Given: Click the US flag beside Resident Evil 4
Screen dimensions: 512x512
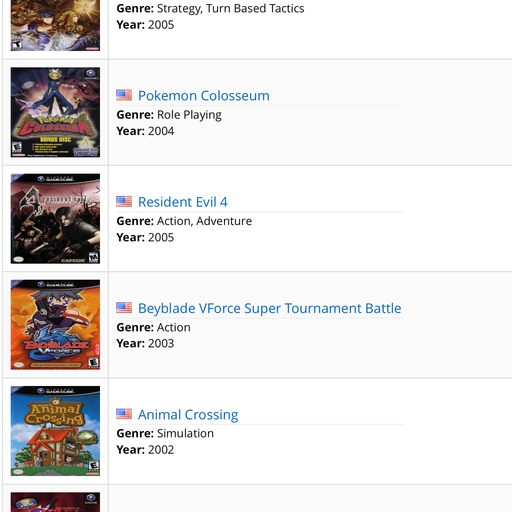Looking at the screenshot, I should (x=124, y=201).
